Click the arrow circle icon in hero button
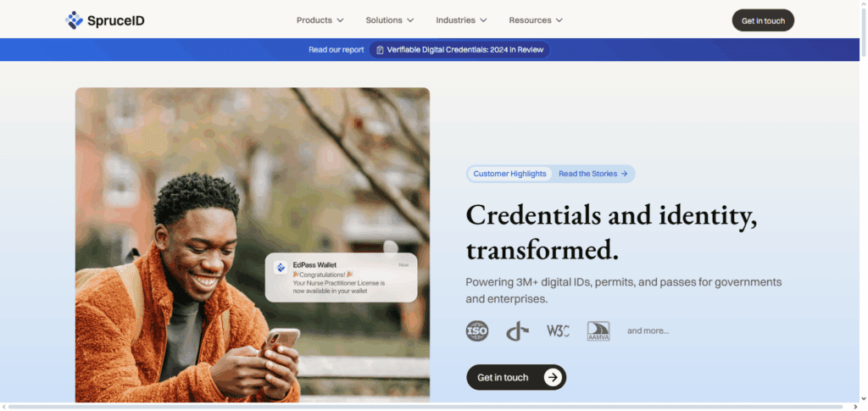 (x=553, y=377)
